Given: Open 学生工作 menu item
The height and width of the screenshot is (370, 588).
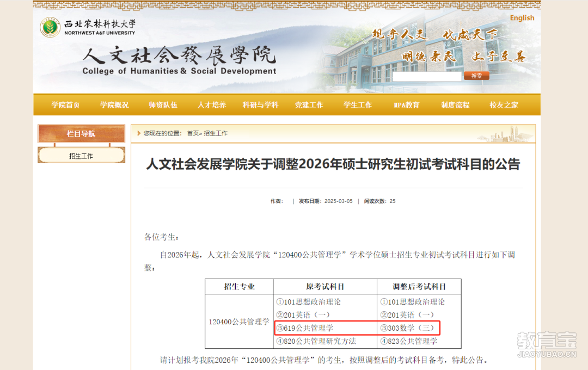Looking at the screenshot, I should (x=358, y=105).
